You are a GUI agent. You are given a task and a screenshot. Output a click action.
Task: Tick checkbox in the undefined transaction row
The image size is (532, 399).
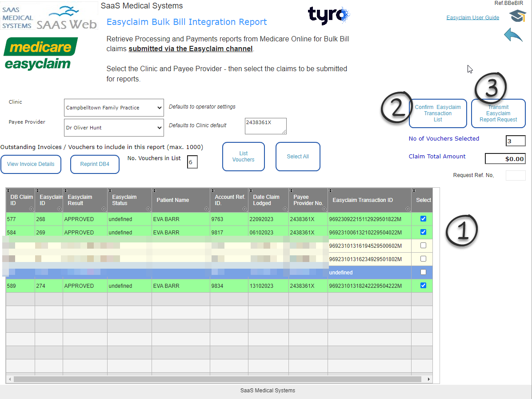(x=423, y=272)
